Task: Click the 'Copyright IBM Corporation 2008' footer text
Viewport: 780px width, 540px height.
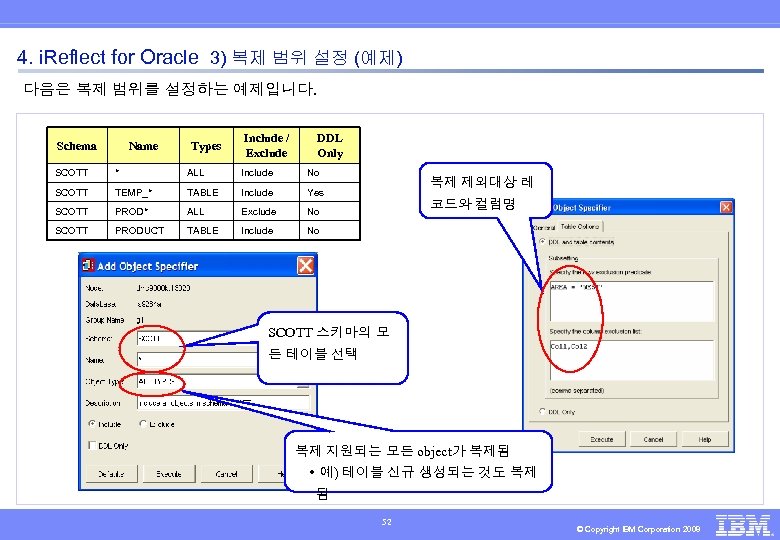Action: 638,529
